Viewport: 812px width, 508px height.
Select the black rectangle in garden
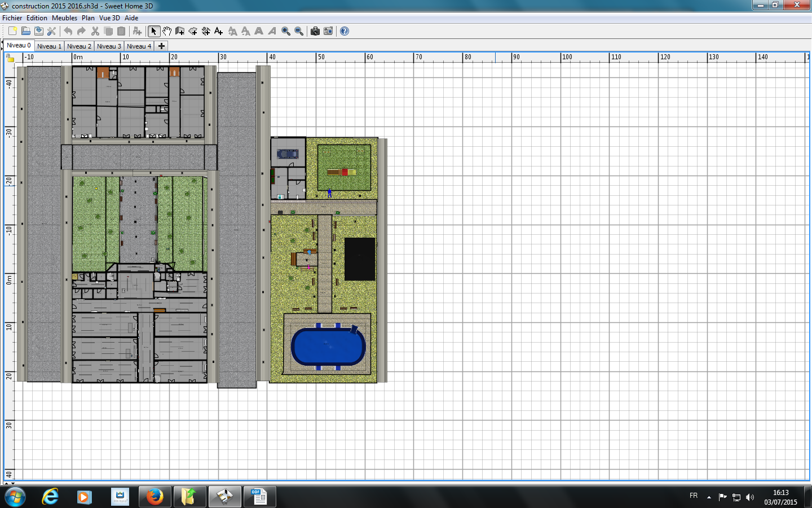click(360, 259)
